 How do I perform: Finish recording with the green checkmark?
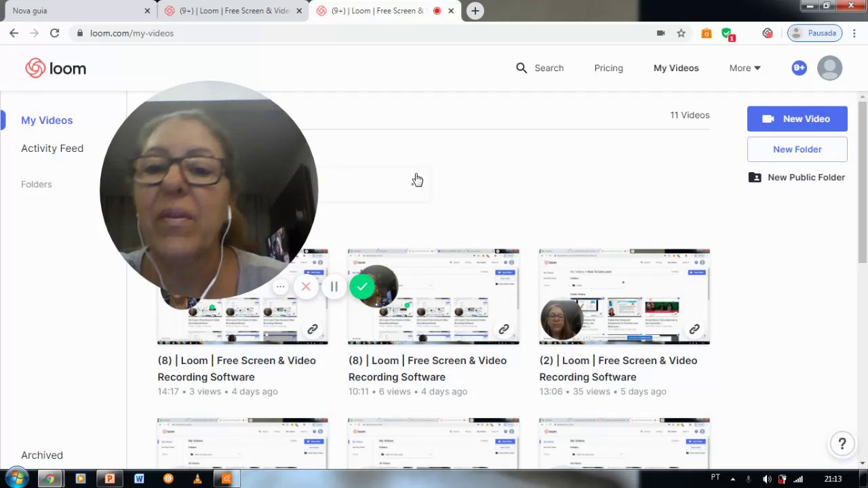(x=362, y=287)
